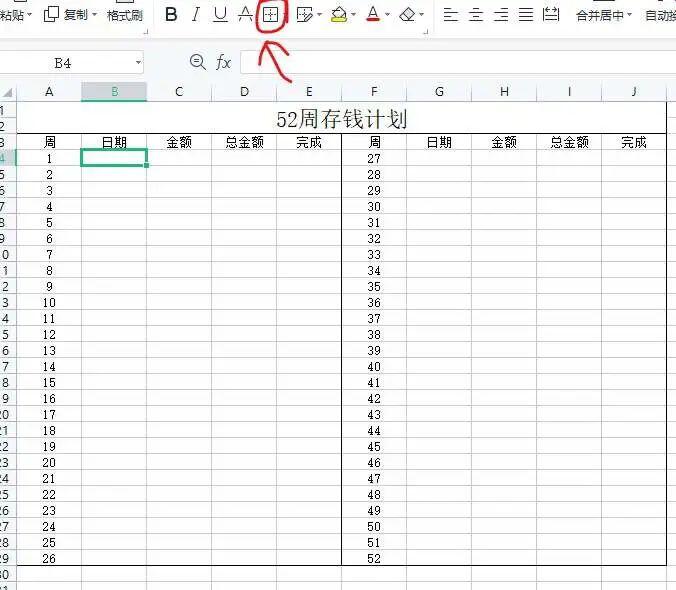Select the 周 header cell in column F
The width and height of the screenshot is (676, 590).
click(374, 142)
